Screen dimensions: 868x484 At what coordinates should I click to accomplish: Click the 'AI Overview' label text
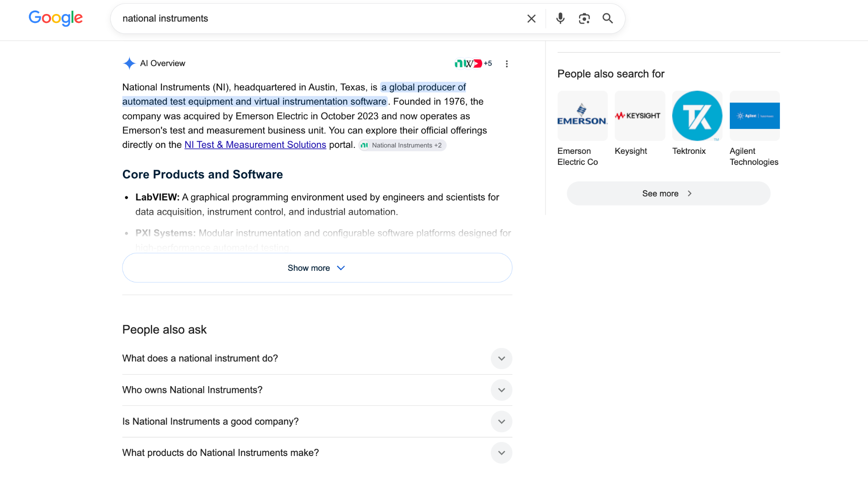[163, 64]
